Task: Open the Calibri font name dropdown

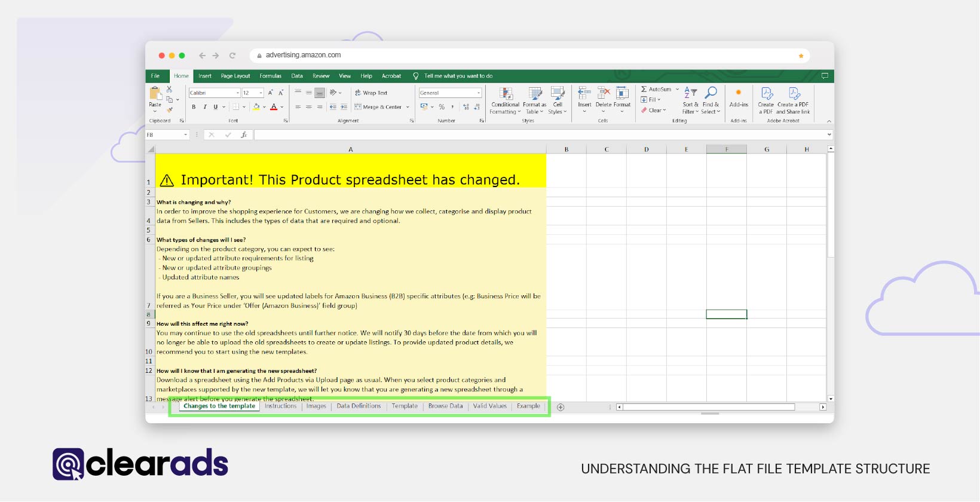Action: [x=237, y=93]
